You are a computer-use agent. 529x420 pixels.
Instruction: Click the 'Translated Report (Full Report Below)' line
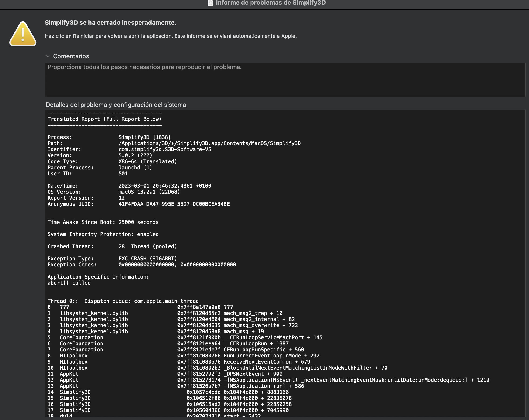[x=104, y=119]
